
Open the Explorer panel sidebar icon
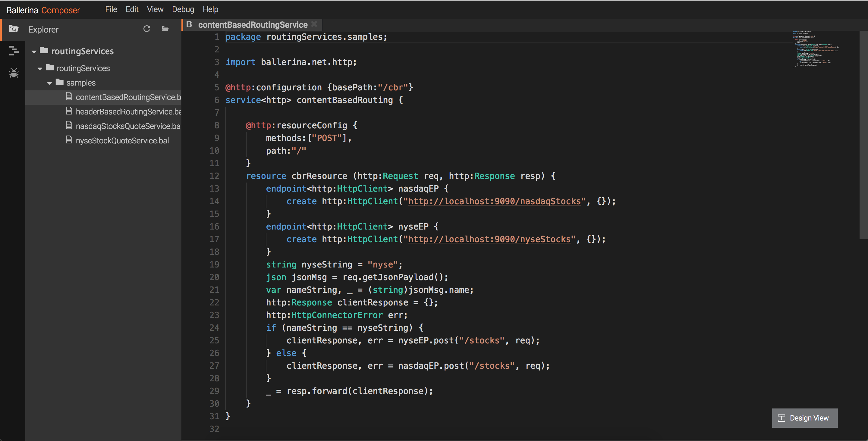coord(14,29)
